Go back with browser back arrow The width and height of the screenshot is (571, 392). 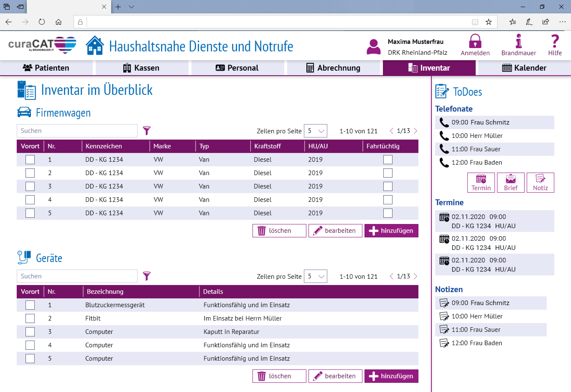point(9,22)
